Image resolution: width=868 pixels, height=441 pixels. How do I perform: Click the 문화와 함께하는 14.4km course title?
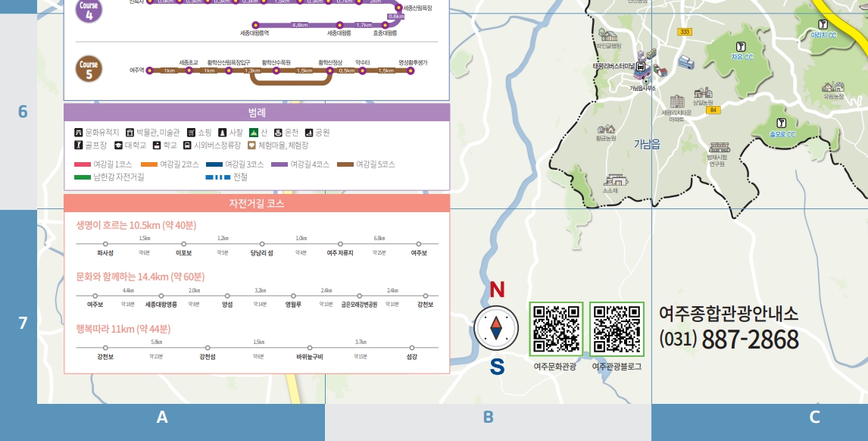[140, 277]
